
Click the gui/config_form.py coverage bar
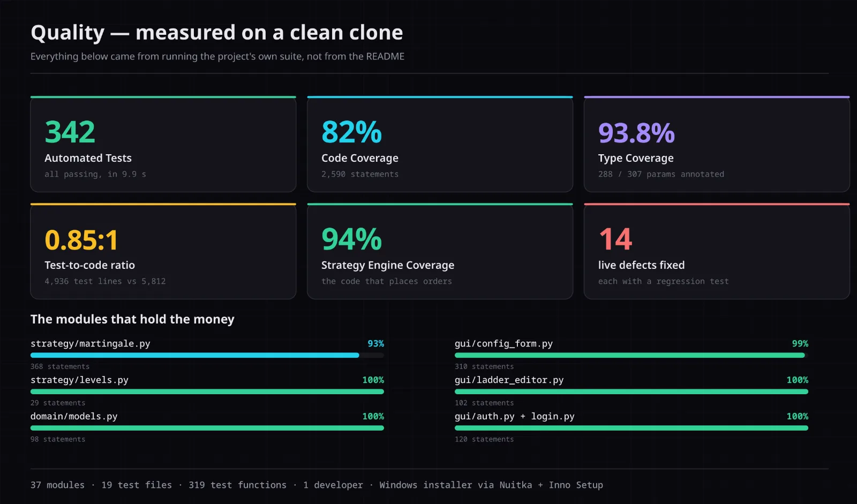[x=632, y=355]
